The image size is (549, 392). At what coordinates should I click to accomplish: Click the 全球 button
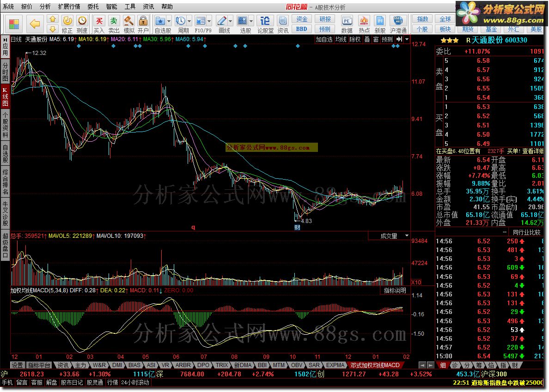point(445,19)
